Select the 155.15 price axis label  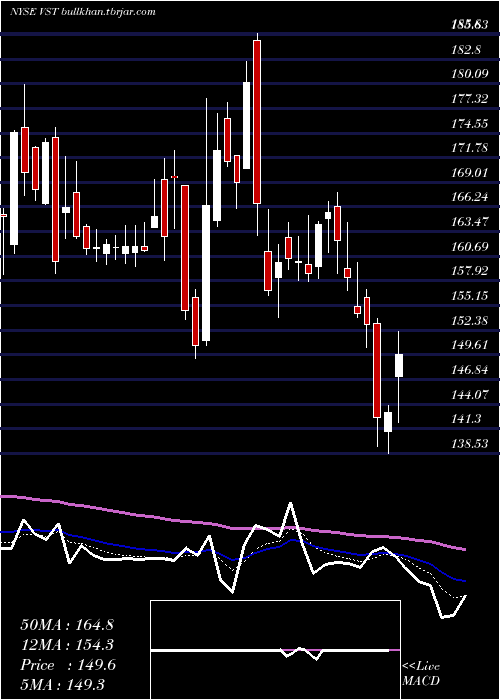click(x=470, y=296)
